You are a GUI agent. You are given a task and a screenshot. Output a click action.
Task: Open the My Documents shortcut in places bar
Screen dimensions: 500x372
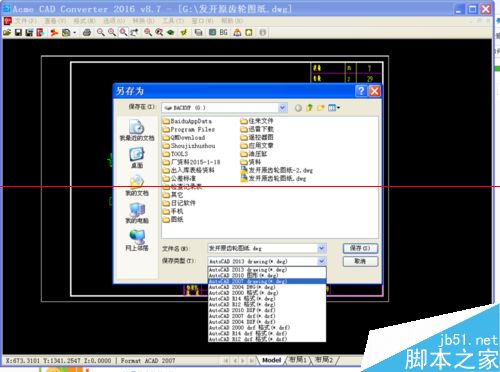tap(137, 186)
